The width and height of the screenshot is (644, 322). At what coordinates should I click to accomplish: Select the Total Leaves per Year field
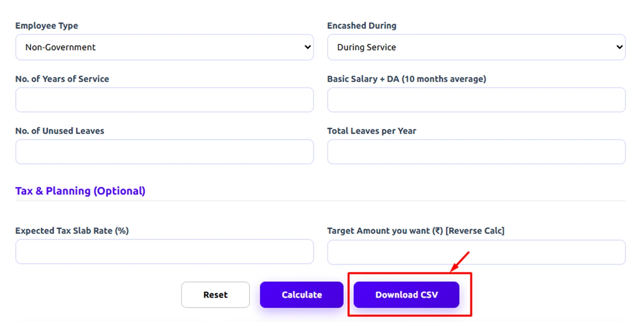(x=476, y=151)
